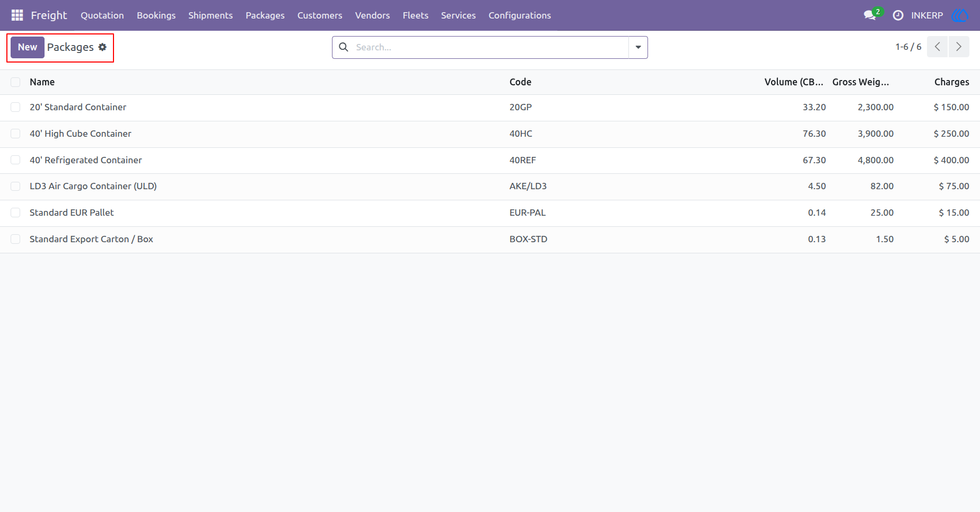
Task: Click the search magnifier icon
Action: tap(344, 47)
